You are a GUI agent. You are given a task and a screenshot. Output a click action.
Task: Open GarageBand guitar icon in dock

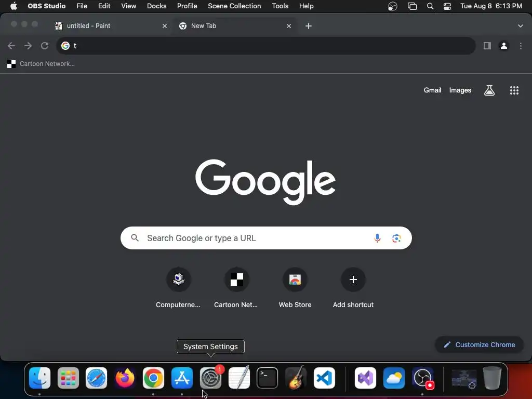[296, 378]
